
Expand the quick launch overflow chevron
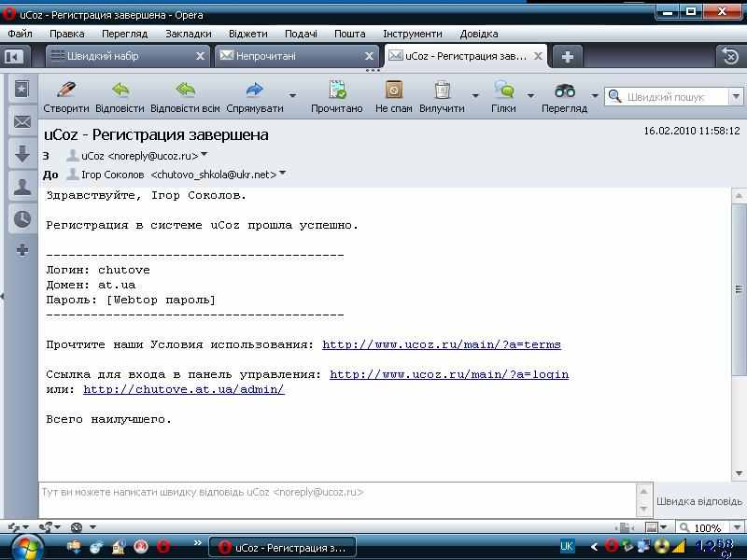[x=198, y=542]
